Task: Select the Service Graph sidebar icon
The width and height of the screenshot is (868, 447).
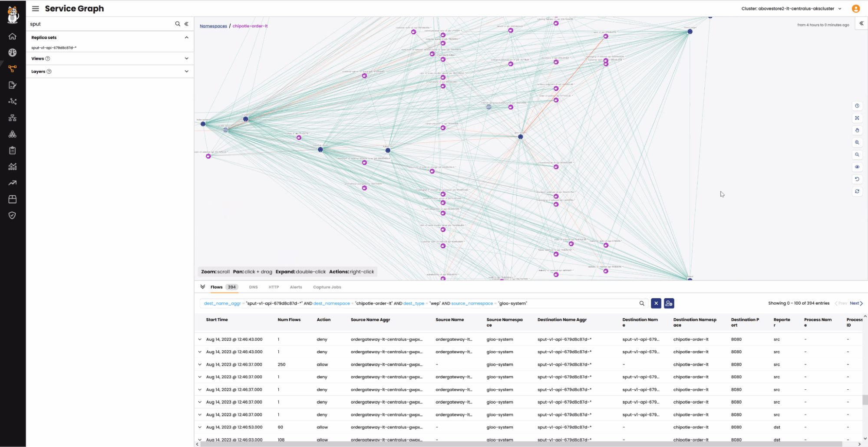Action: pos(13,69)
